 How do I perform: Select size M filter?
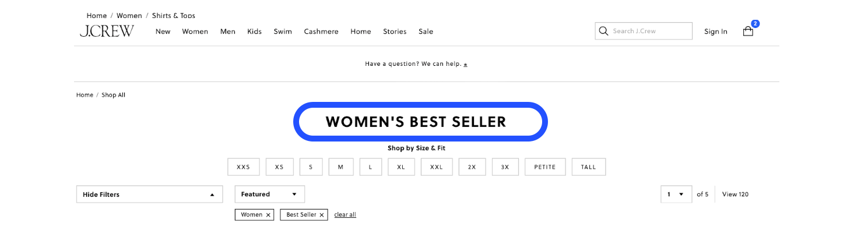coord(341,167)
